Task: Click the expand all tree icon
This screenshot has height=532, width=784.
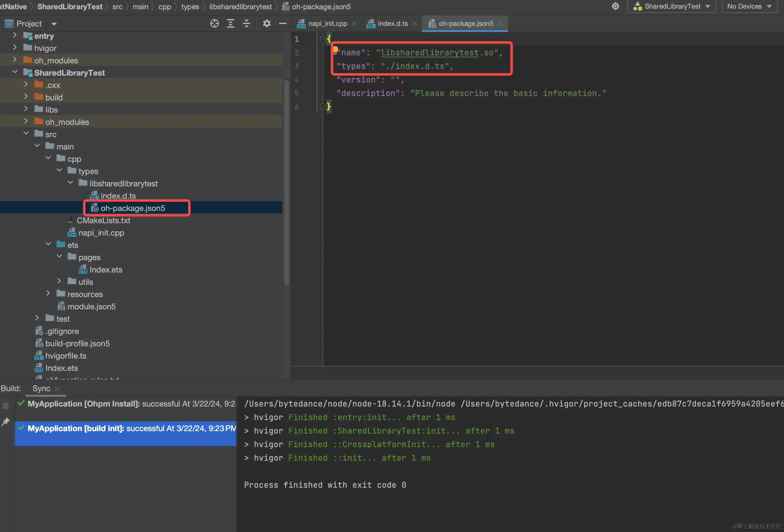Action: point(230,23)
